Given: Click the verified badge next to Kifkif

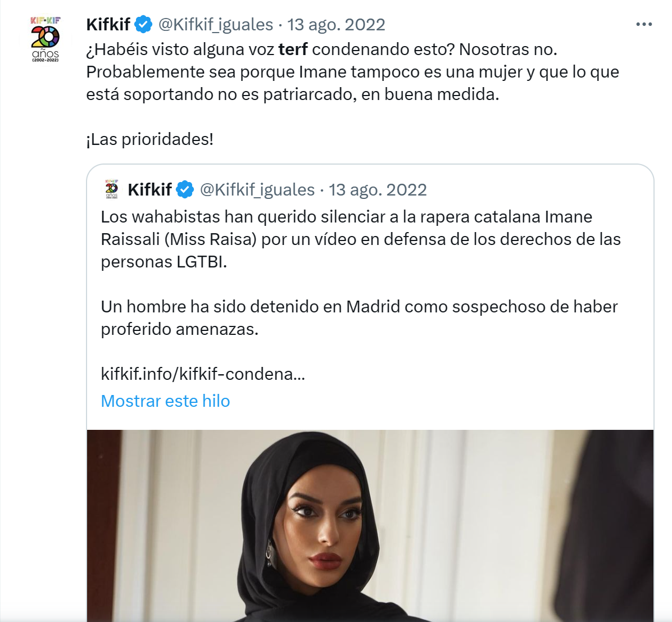Looking at the screenshot, I should 143,24.
